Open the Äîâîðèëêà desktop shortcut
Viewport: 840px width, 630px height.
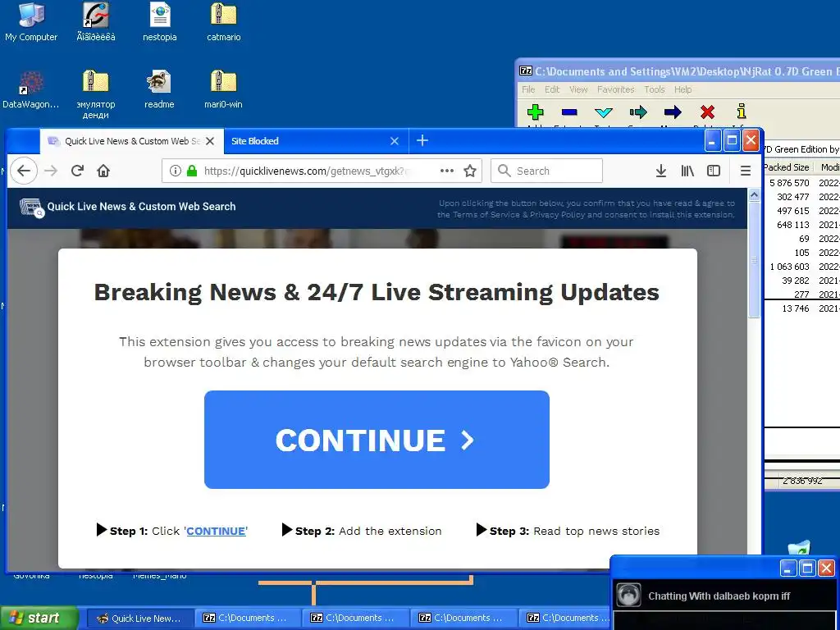click(96, 21)
